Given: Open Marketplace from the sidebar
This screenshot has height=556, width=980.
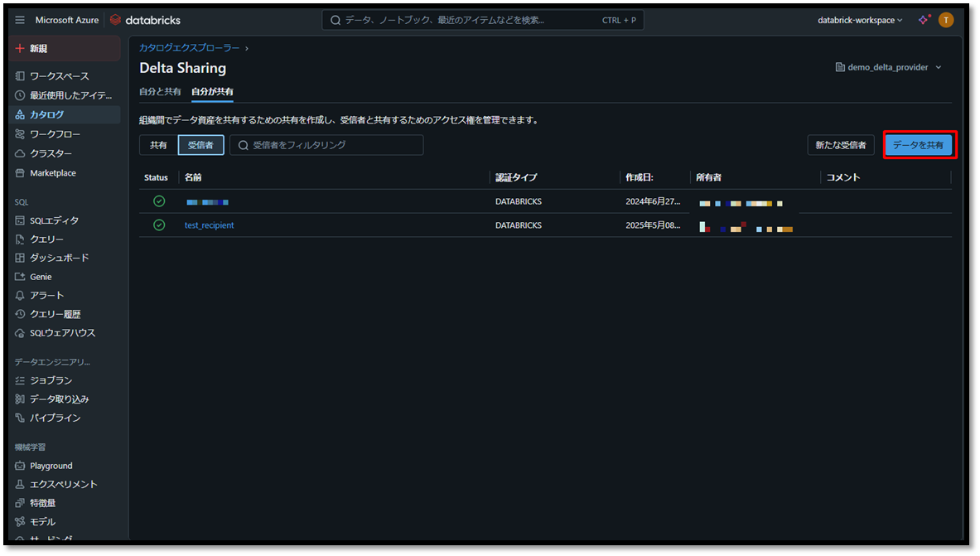Looking at the screenshot, I should click(52, 173).
